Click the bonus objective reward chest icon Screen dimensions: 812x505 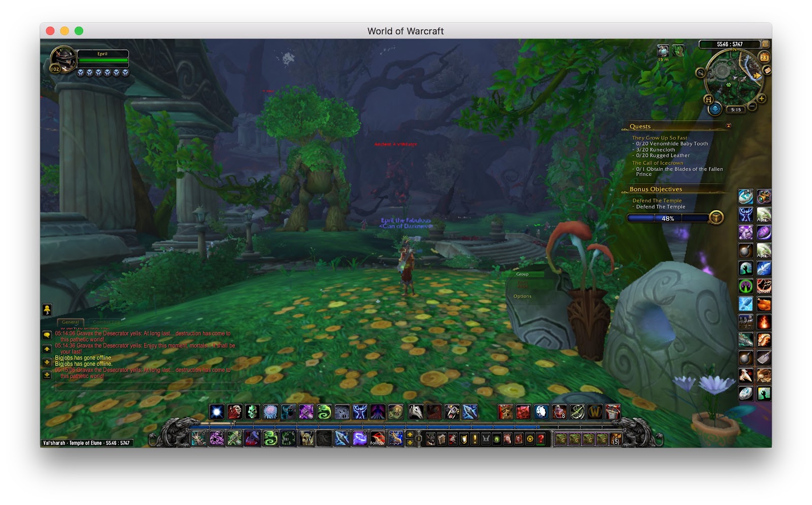click(x=716, y=218)
